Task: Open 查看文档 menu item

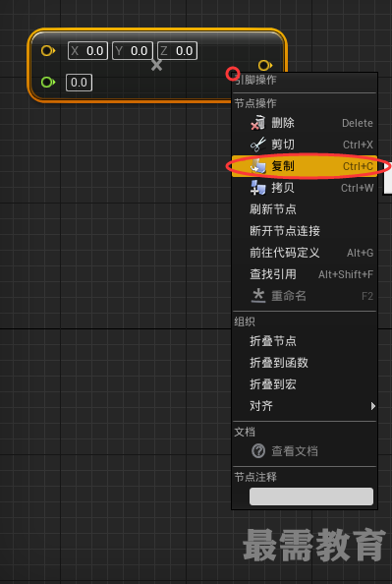Action: point(305,451)
